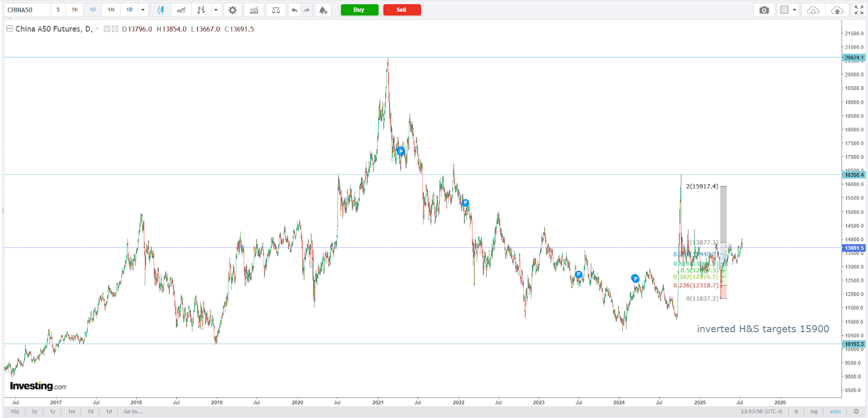Load chart layout from cloud
The height and width of the screenshot is (418, 868).
click(813, 10)
